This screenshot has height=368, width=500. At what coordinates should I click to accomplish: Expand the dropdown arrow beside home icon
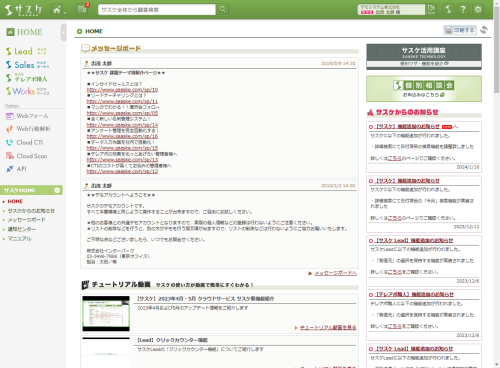(x=65, y=12)
